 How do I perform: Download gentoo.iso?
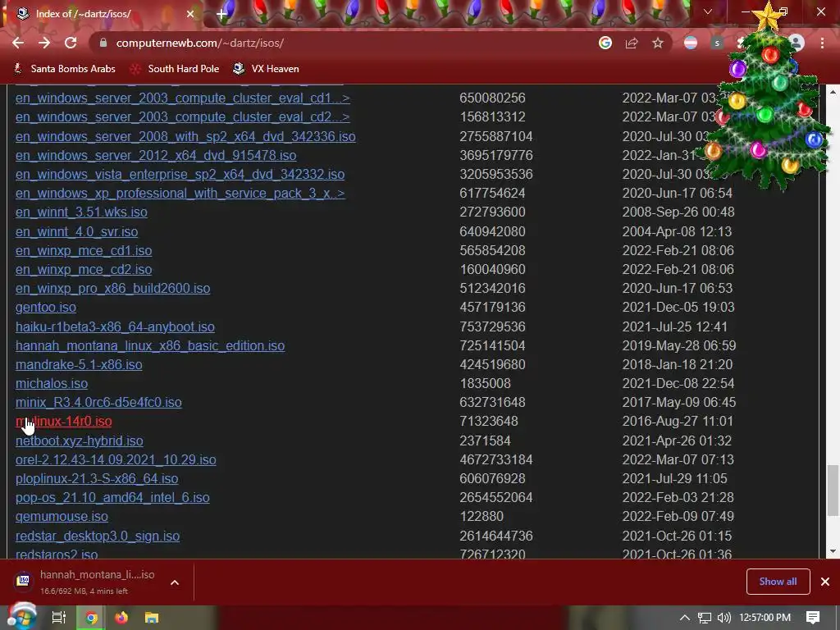coord(46,308)
